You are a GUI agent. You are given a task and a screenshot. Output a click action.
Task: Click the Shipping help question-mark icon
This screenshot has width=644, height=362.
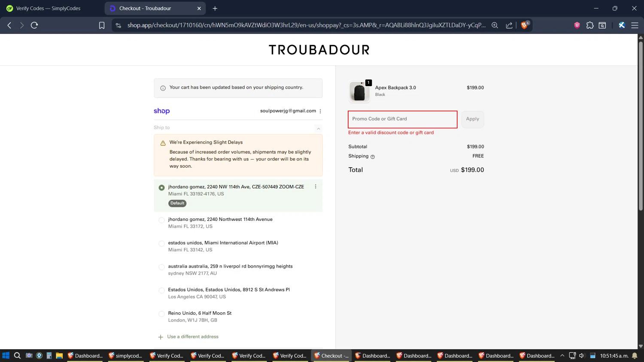click(x=373, y=157)
